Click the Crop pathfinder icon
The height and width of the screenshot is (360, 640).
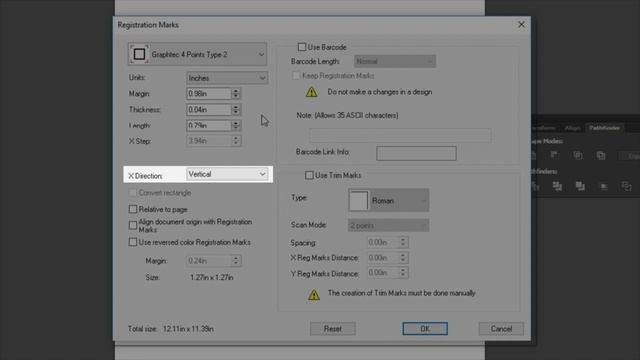[x=603, y=186]
